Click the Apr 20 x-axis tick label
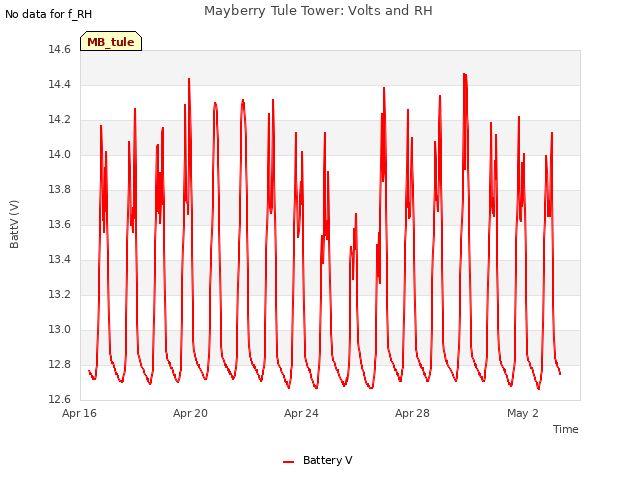Viewport: 640px width, 480px height. tap(190, 413)
